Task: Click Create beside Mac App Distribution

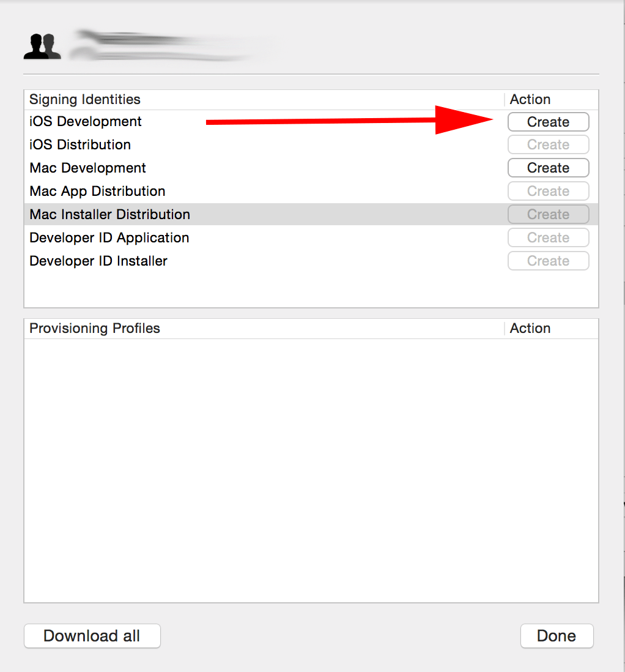Action: [x=548, y=191]
